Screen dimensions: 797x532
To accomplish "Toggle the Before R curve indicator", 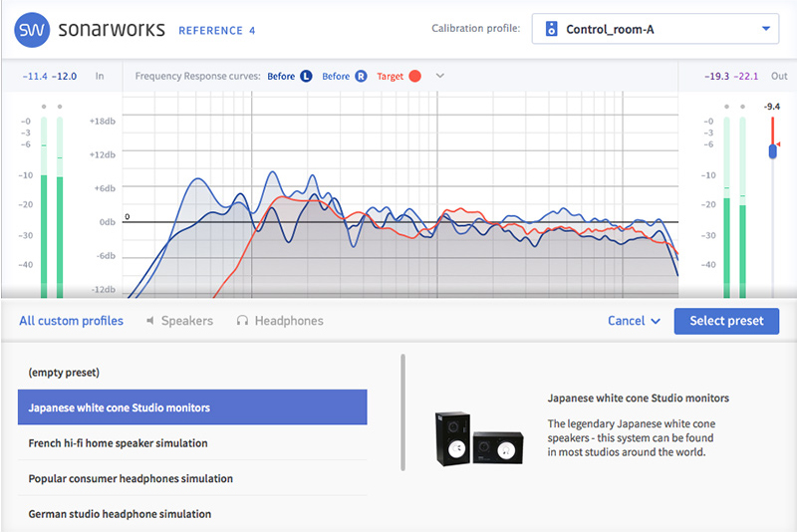I will (x=361, y=77).
